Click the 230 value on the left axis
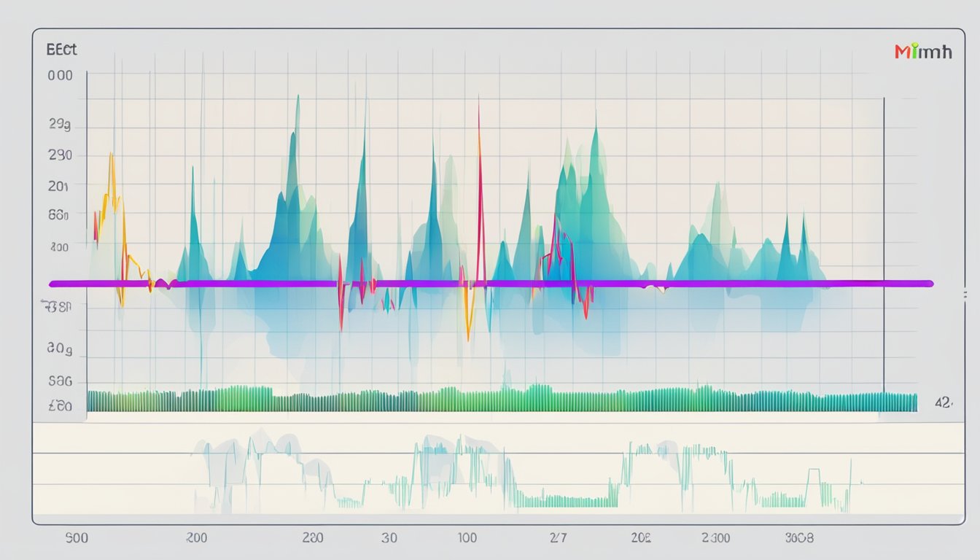 (60, 155)
